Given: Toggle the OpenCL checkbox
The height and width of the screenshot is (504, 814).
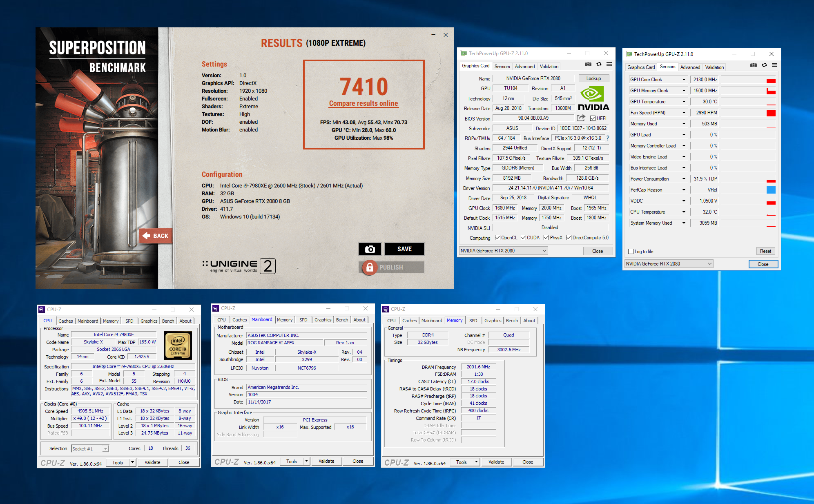Looking at the screenshot, I should [x=497, y=238].
